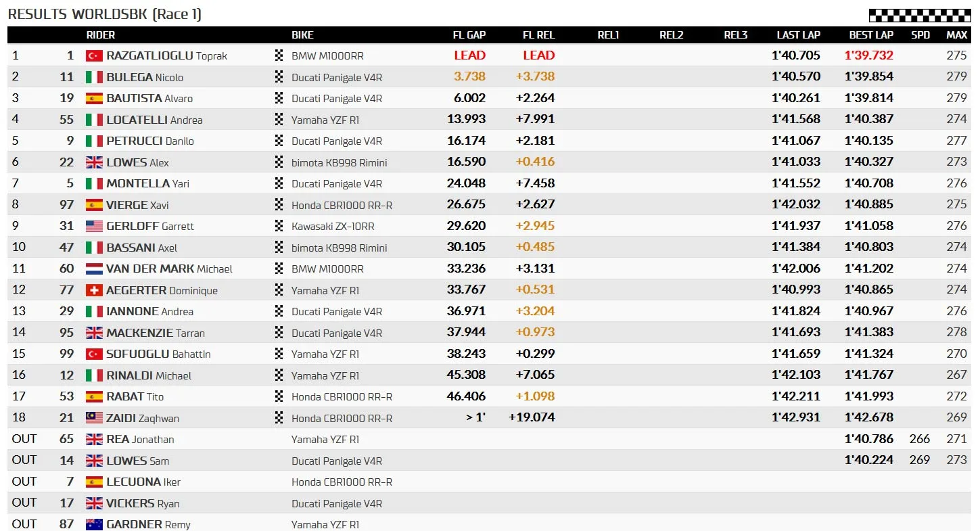The image size is (980, 531).
Task: Select rider name VICKERS Ryan
Action: click(143, 503)
